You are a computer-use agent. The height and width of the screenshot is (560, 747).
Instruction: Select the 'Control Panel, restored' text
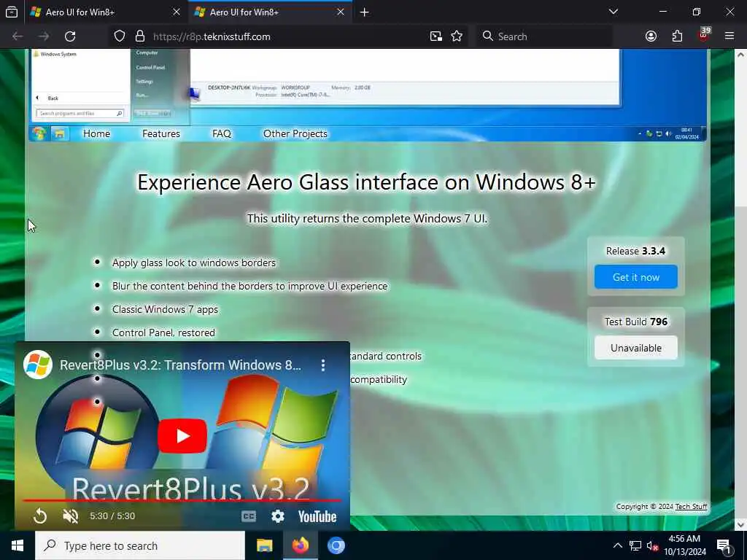(163, 332)
